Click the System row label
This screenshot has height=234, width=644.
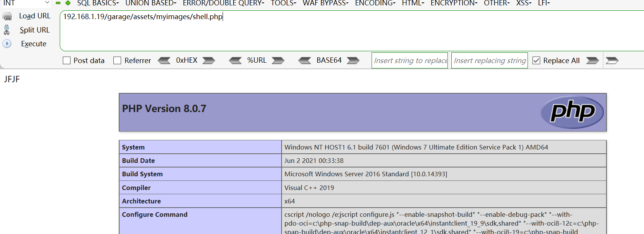pos(133,147)
